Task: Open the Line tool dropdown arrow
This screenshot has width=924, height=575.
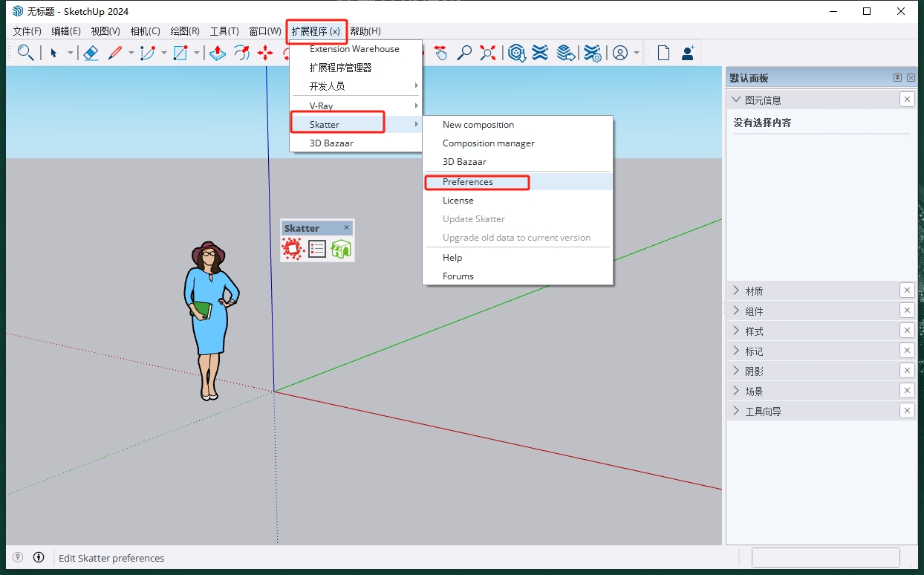Action: [x=131, y=53]
